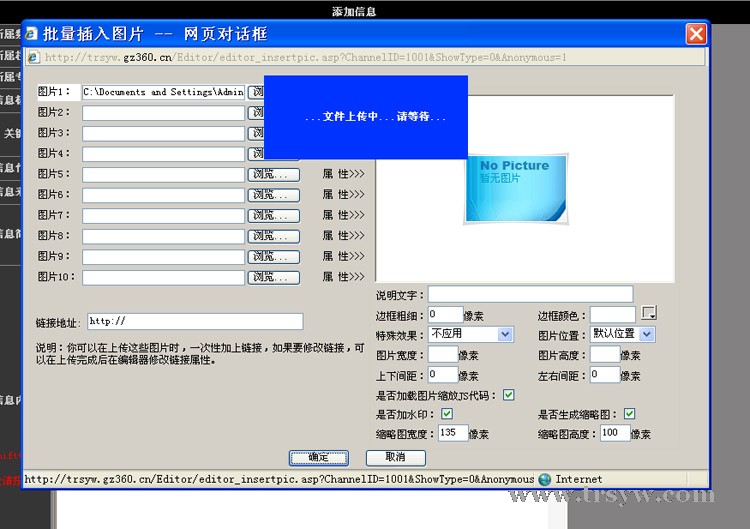Toggle the 是否加载图片缩放JS代码 checkbox
Image resolution: width=750 pixels, height=529 pixels.
coord(509,395)
